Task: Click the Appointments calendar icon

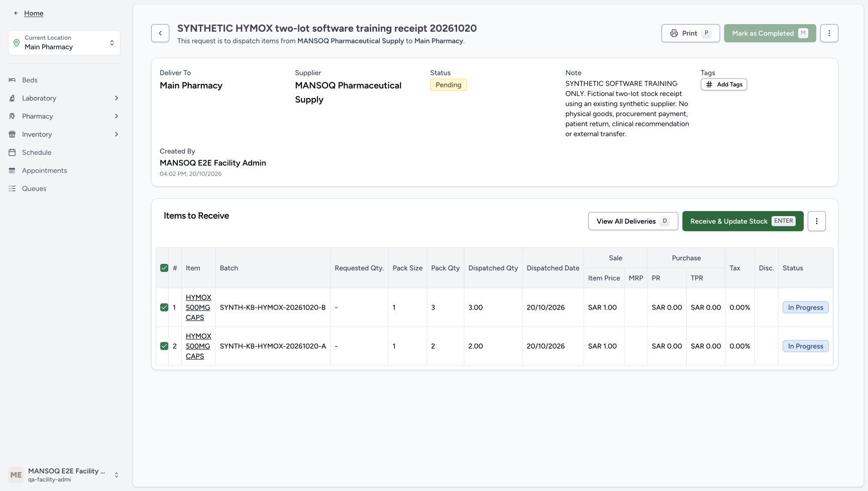Action: pyautogui.click(x=12, y=170)
